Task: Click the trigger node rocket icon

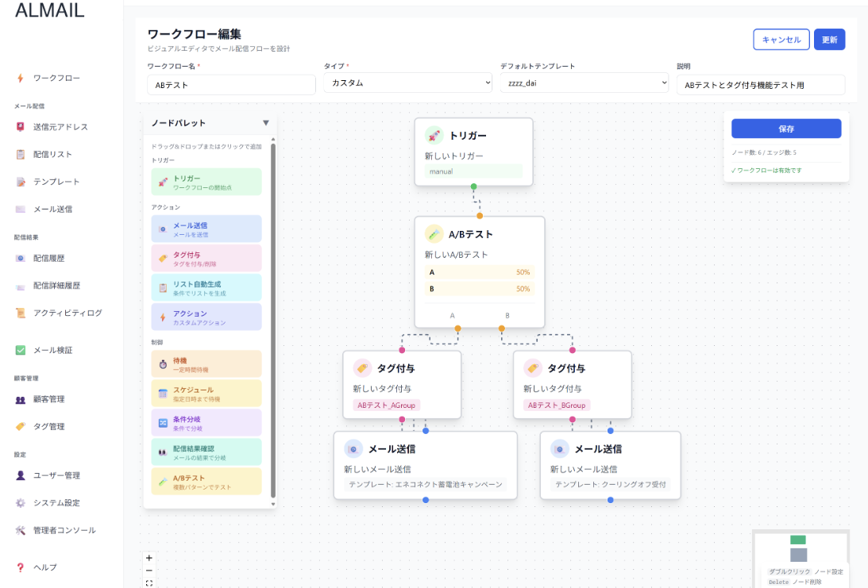Action: [434, 136]
